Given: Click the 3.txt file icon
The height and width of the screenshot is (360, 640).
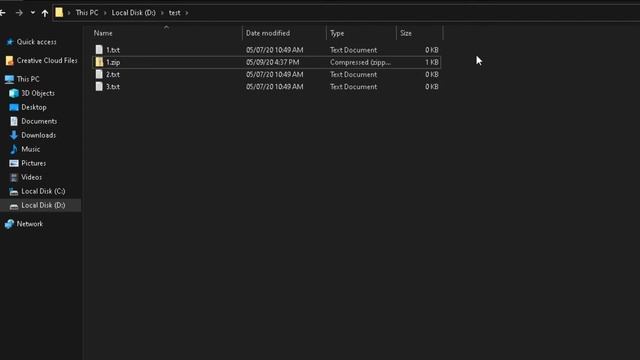Looking at the screenshot, I should pyautogui.click(x=99, y=87).
